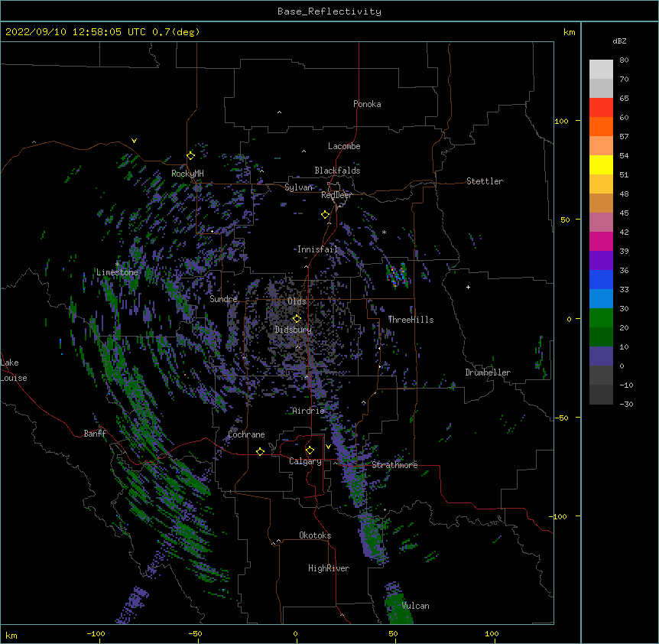Click the white plus marker west of Drumheller
659x644 pixels.
468,287
